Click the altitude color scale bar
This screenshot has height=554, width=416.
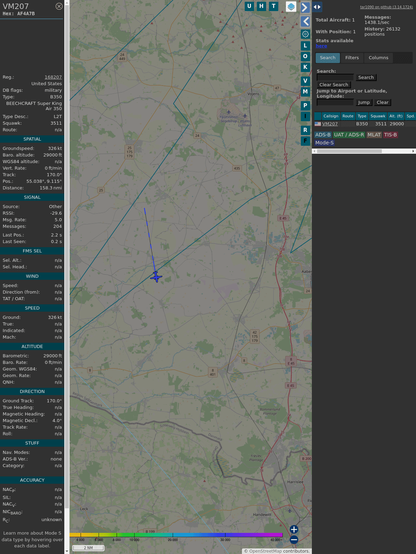pyautogui.click(x=176, y=535)
